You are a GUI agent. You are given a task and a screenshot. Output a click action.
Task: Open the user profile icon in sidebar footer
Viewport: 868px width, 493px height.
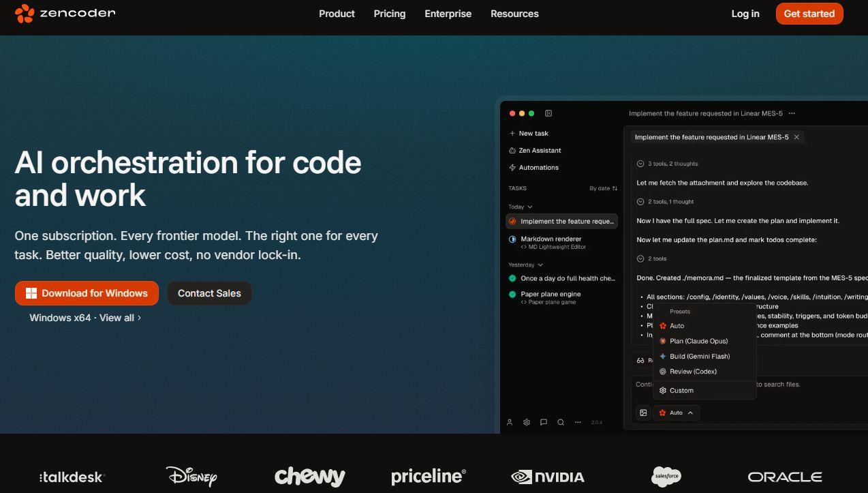510,422
